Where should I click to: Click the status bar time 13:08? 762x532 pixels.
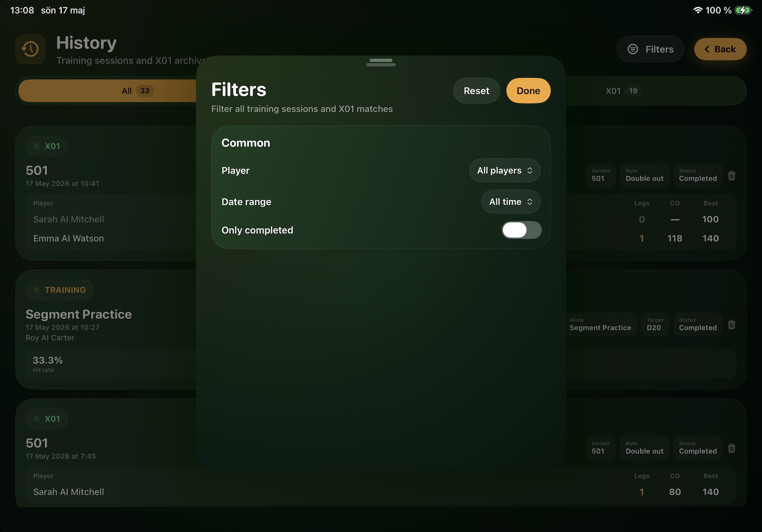(22, 10)
